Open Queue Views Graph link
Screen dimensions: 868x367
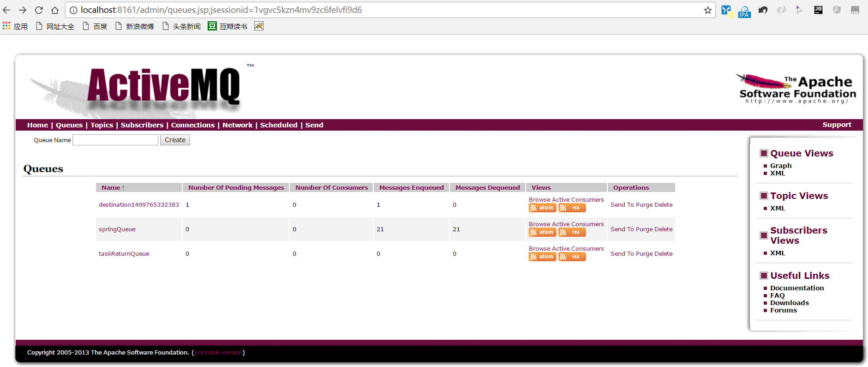tap(781, 166)
